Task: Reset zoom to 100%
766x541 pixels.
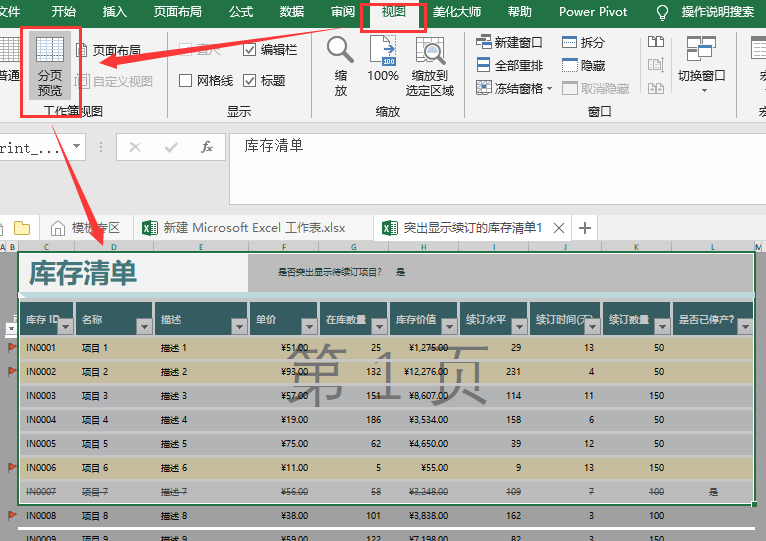Action: coord(383,59)
